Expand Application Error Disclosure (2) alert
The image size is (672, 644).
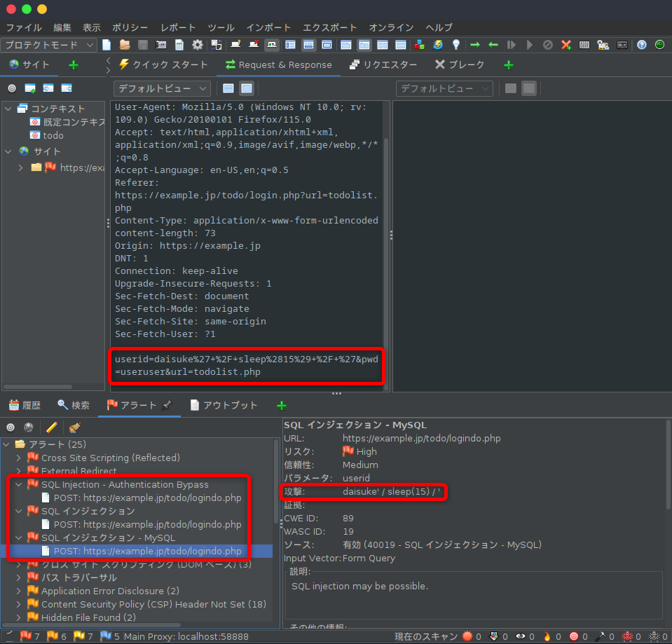[18, 591]
